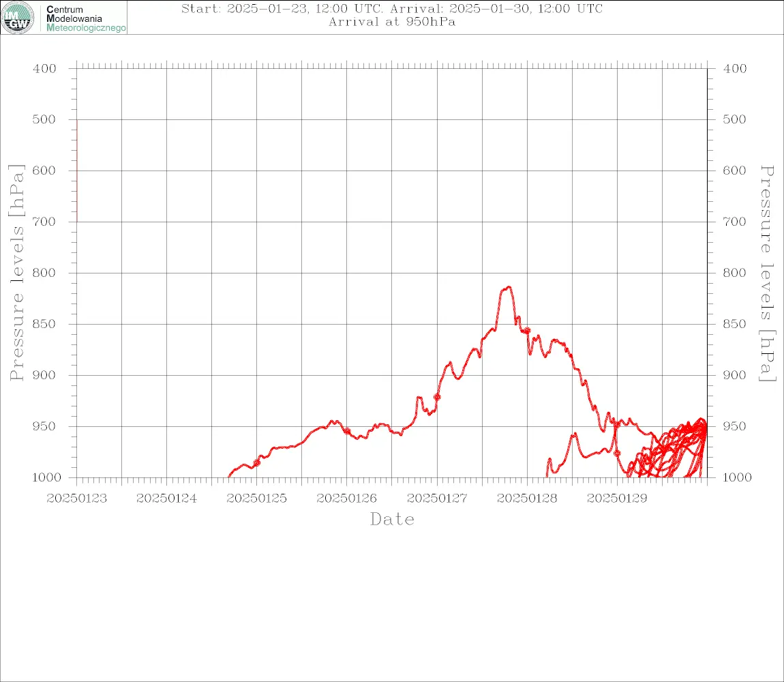Click the right axis 700 label
This screenshot has width=784, height=682.
click(735, 221)
